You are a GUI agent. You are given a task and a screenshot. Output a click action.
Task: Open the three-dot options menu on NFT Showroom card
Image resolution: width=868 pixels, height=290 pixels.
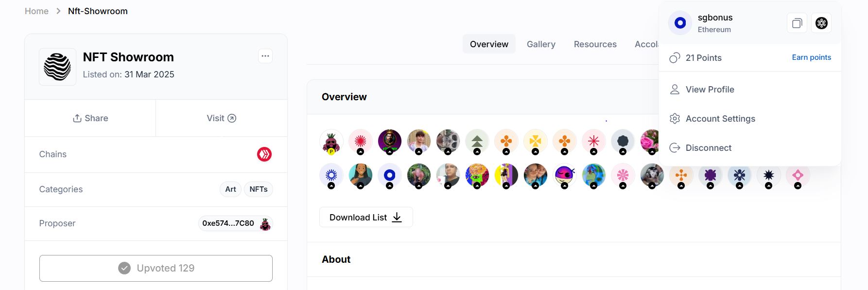[x=265, y=56]
